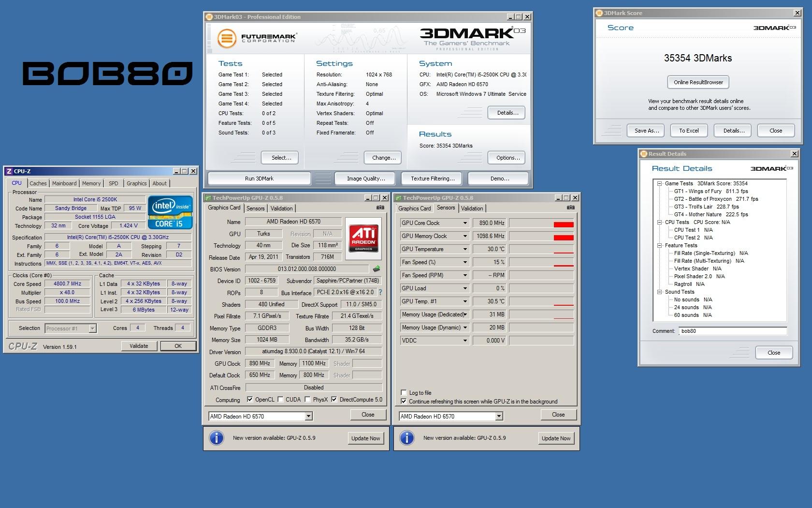Click the Image Quality button

click(366, 179)
